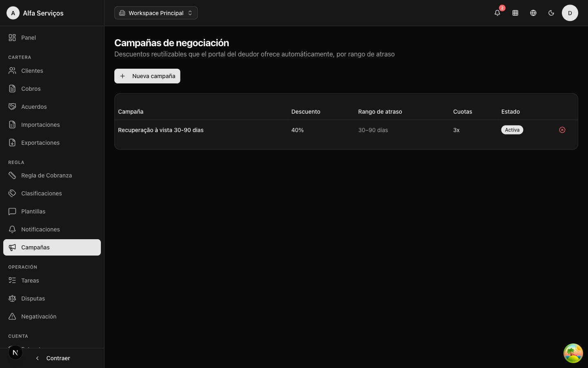Delete the Recuperação à vista campaign

(562, 130)
